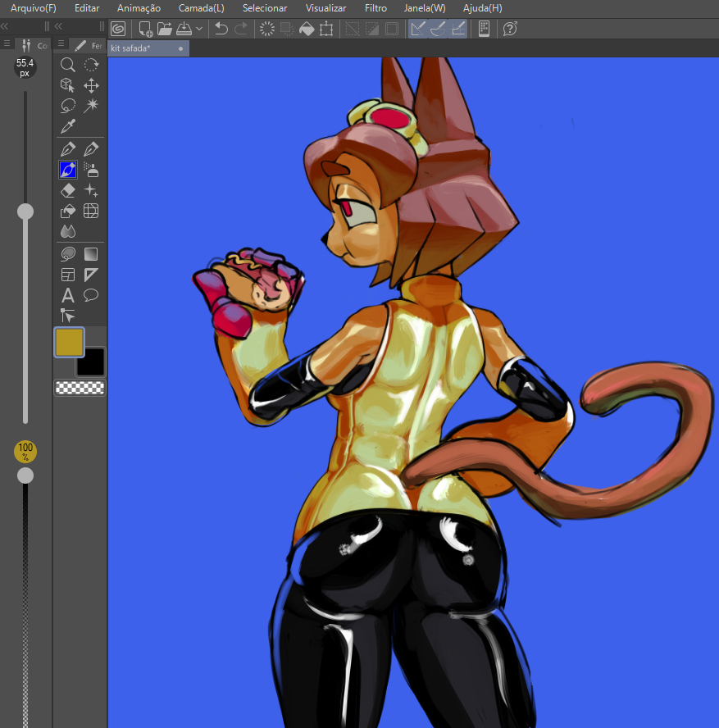Open the Editar menu
This screenshot has height=728, width=719.
[x=87, y=8]
